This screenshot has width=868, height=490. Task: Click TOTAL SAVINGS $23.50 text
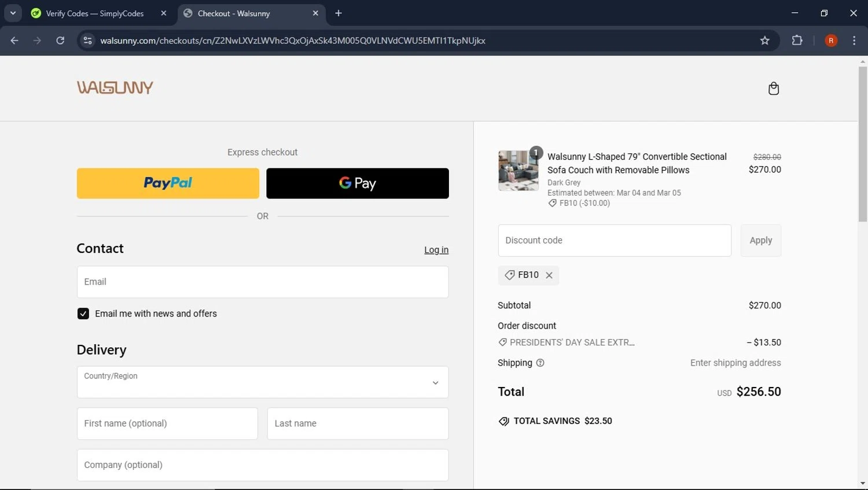[x=563, y=421]
